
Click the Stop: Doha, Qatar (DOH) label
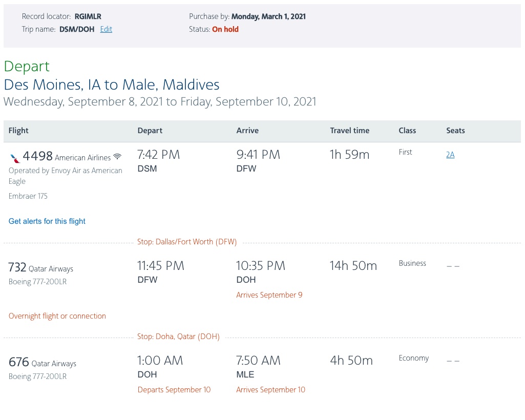tap(178, 337)
